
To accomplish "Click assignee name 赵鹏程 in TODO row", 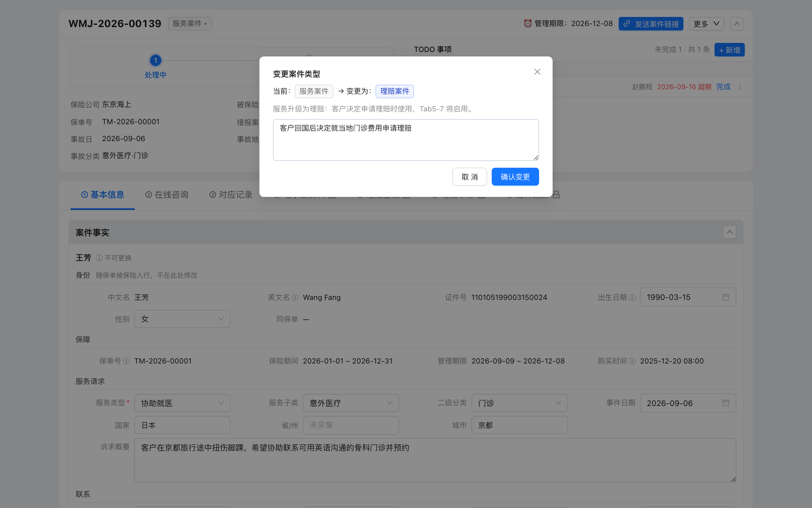I will (x=642, y=87).
